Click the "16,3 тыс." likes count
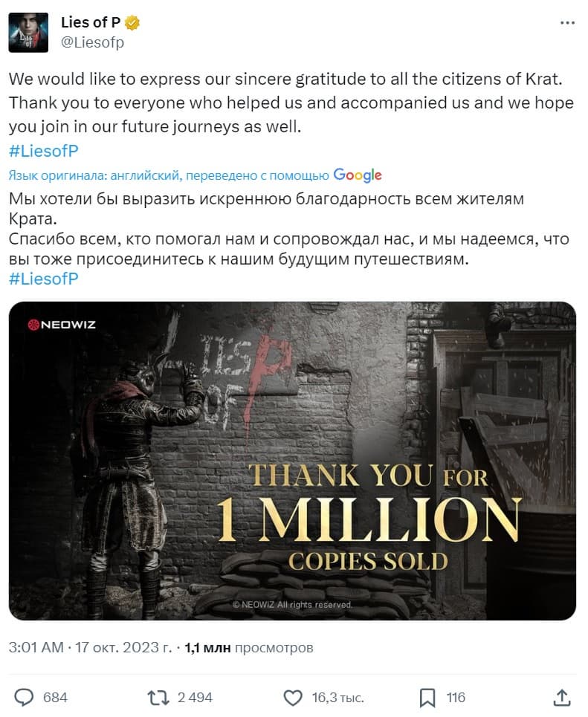588x717 pixels. point(337,697)
